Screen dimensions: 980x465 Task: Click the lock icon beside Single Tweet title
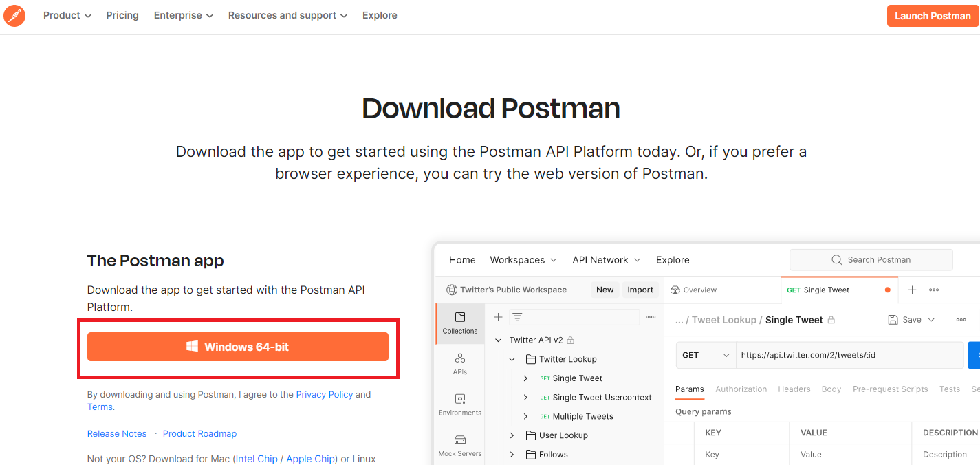click(x=831, y=320)
